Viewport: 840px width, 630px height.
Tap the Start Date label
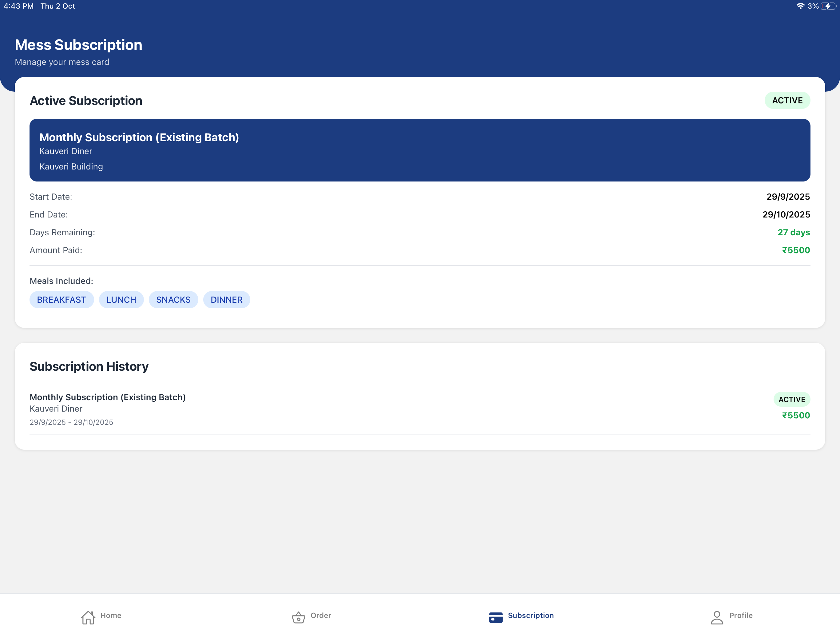[x=51, y=197]
